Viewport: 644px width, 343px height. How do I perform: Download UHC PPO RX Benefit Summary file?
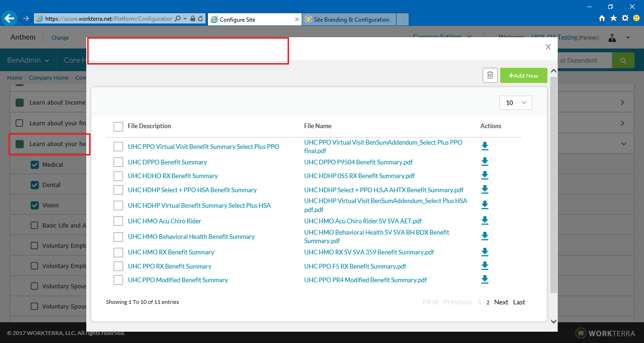485,266
